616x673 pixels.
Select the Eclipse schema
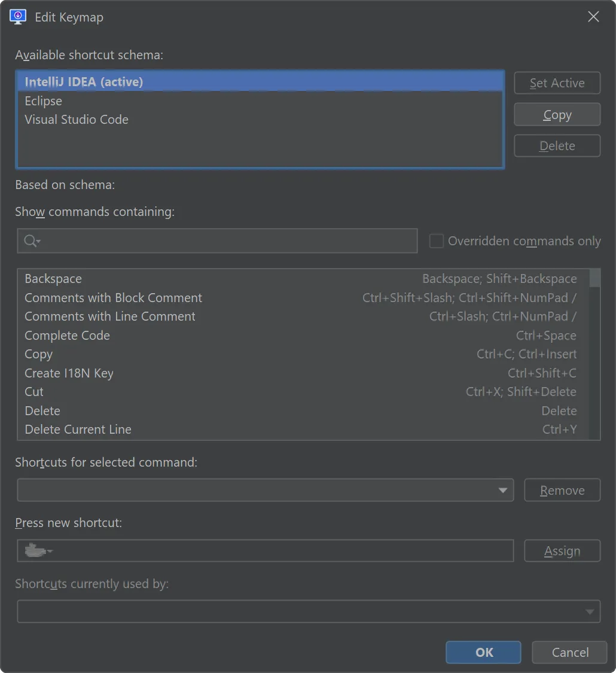[x=260, y=101]
